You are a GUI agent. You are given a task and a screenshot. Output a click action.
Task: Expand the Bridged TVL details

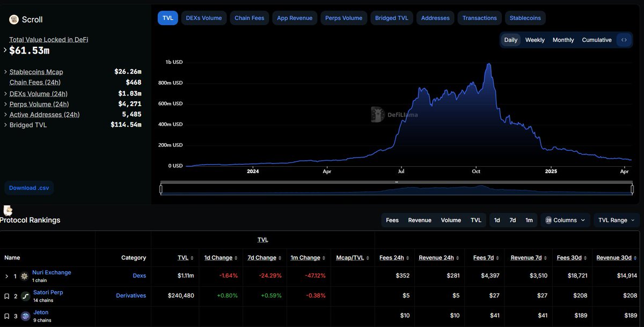(x=5, y=125)
